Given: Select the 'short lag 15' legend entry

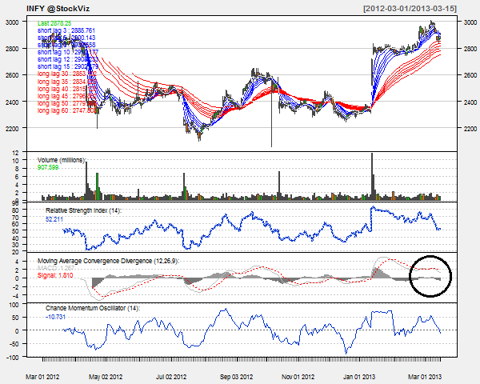Looking at the screenshot, I should (68, 67).
